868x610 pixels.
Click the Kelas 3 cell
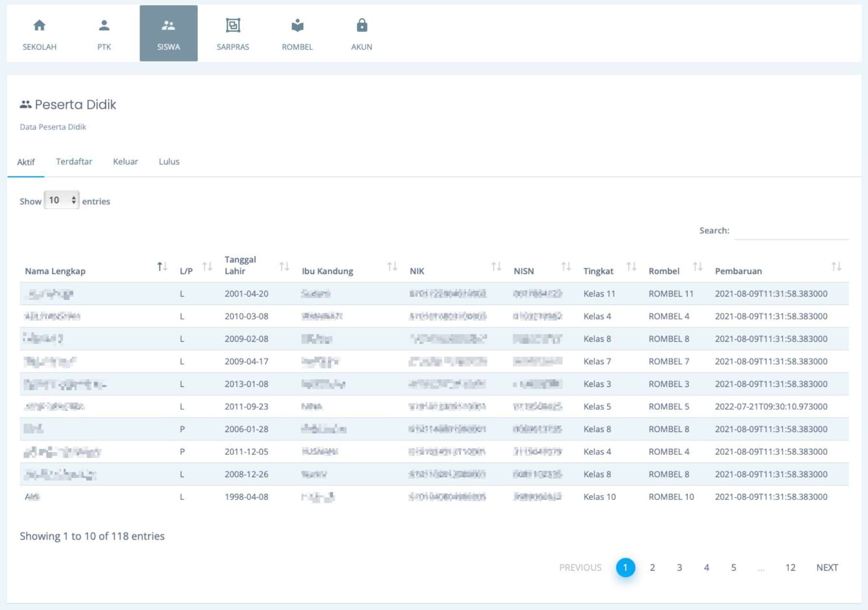click(597, 384)
